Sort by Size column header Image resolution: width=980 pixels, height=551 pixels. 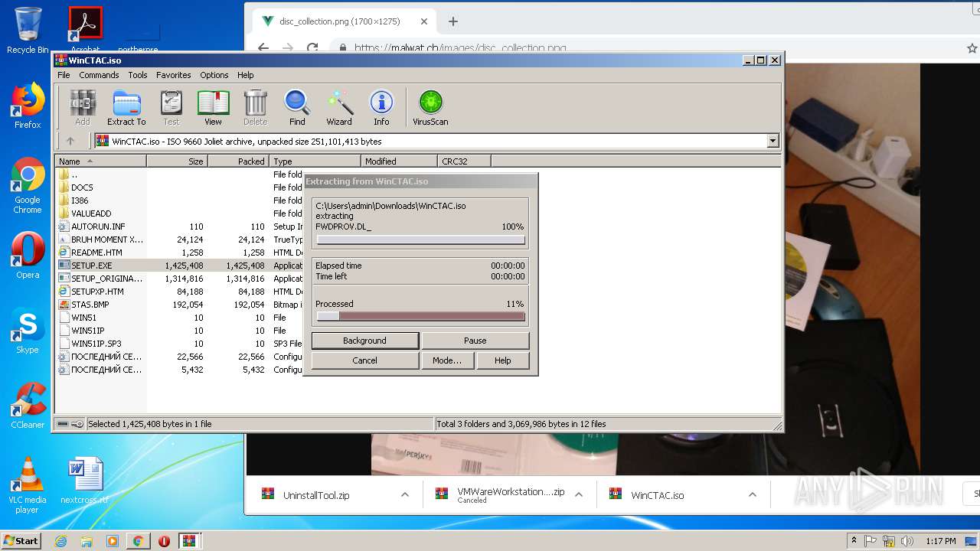[177, 161]
